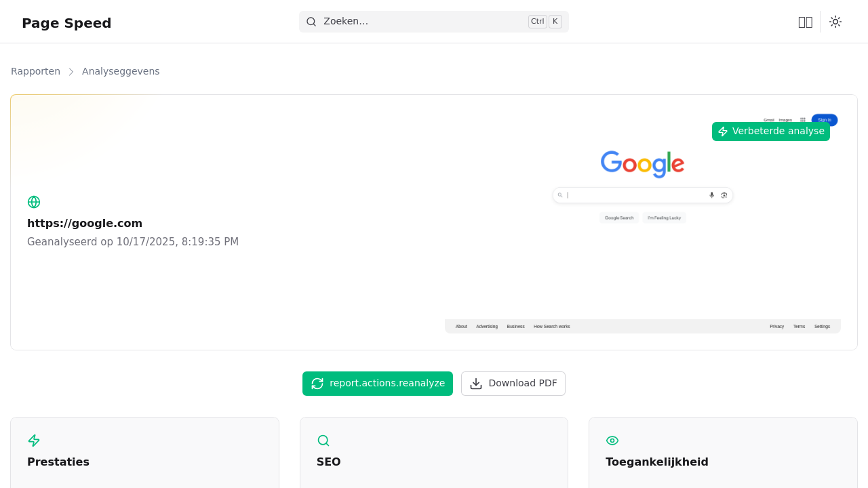Click the eye icon on Toegankelijkheid card

click(x=612, y=441)
